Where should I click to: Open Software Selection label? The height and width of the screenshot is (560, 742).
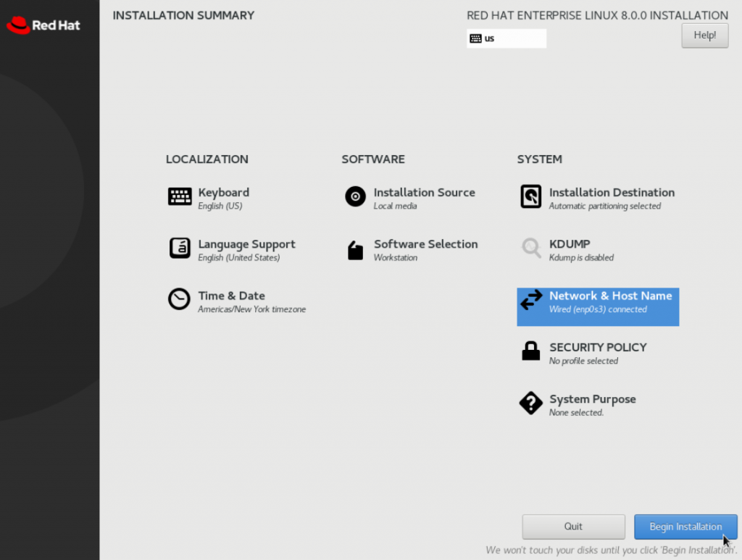click(426, 244)
